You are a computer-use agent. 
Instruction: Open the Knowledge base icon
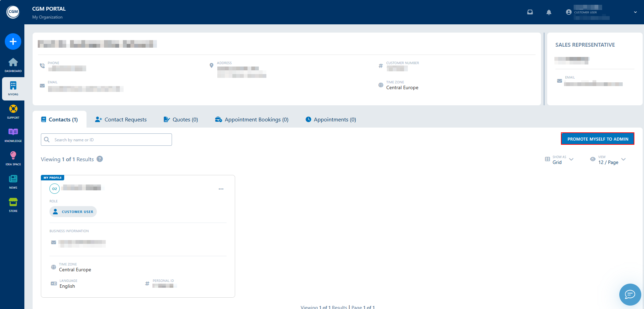[13, 134]
